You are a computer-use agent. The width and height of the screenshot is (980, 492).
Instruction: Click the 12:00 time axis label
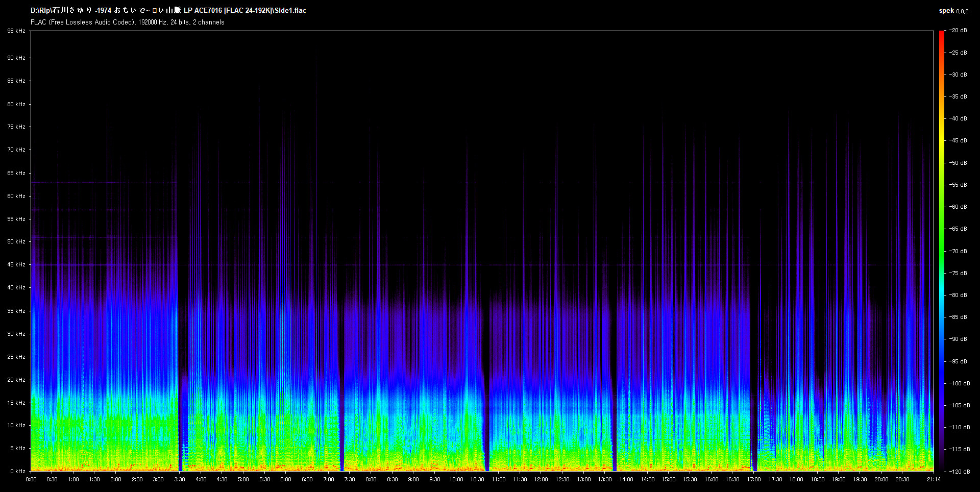541,480
